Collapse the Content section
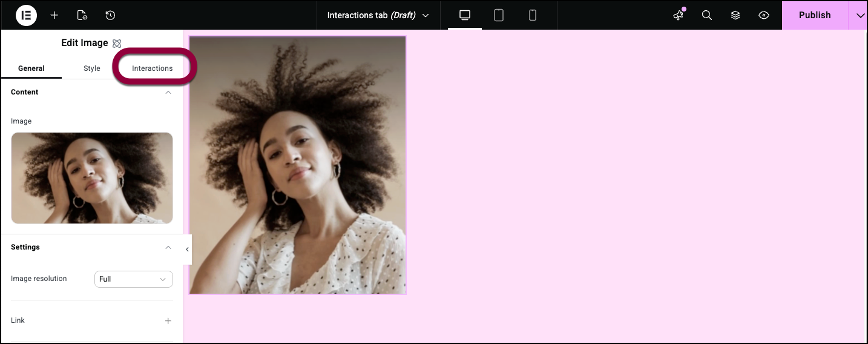 [x=168, y=93]
